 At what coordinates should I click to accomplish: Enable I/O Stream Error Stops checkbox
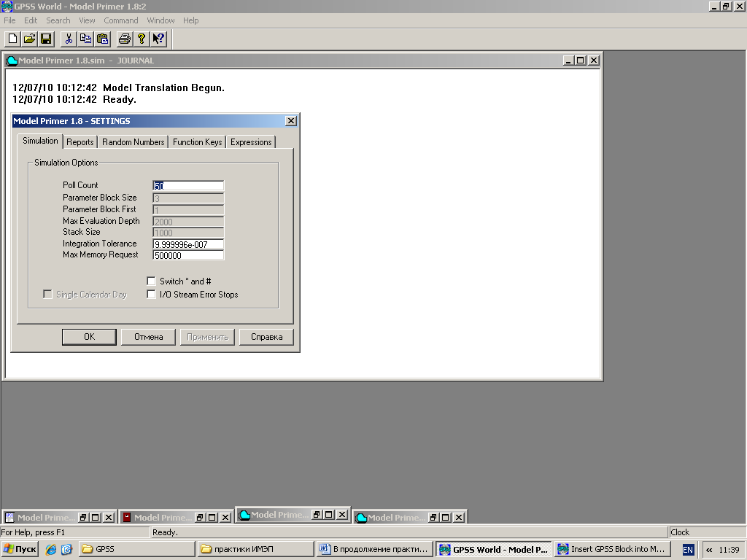[x=152, y=295]
